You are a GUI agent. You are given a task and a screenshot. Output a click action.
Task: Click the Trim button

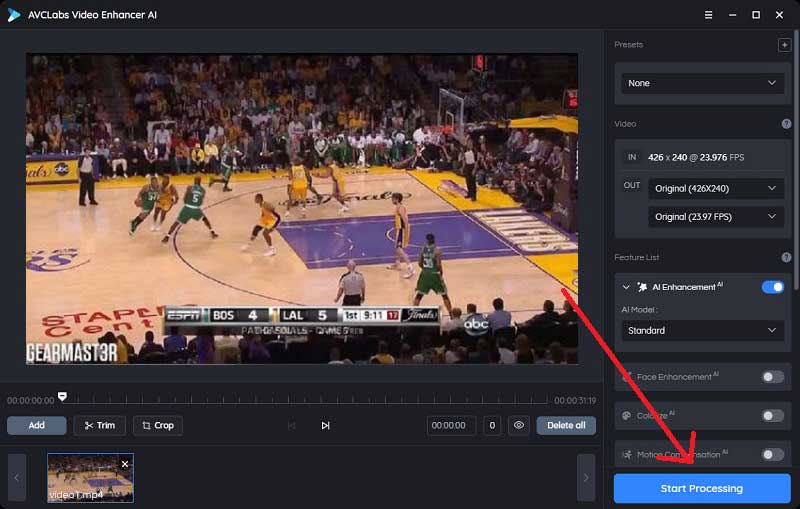click(x=99, y=425)
